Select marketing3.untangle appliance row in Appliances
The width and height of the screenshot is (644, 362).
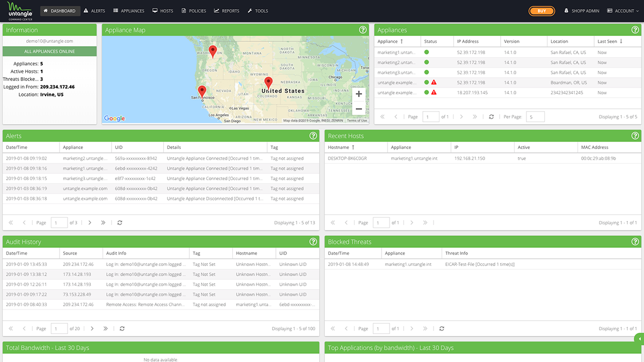click(x=507, y=72)
